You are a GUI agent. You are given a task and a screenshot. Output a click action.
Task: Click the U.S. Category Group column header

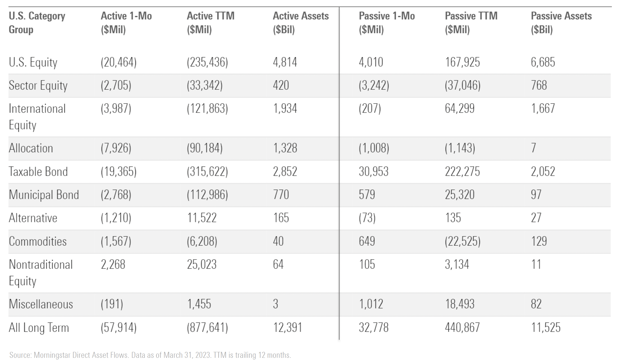tap(37, 23)
